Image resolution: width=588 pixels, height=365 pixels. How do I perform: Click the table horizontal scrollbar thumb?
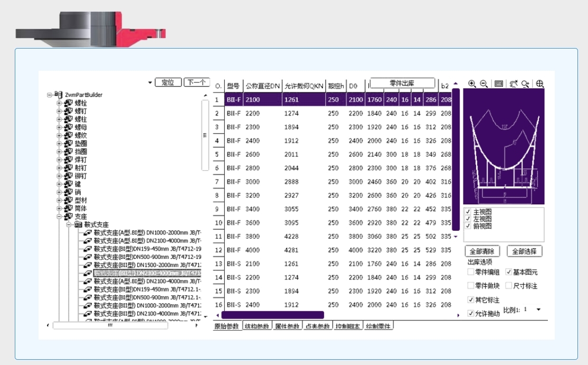pyautogui.click(x=273, y=315)
